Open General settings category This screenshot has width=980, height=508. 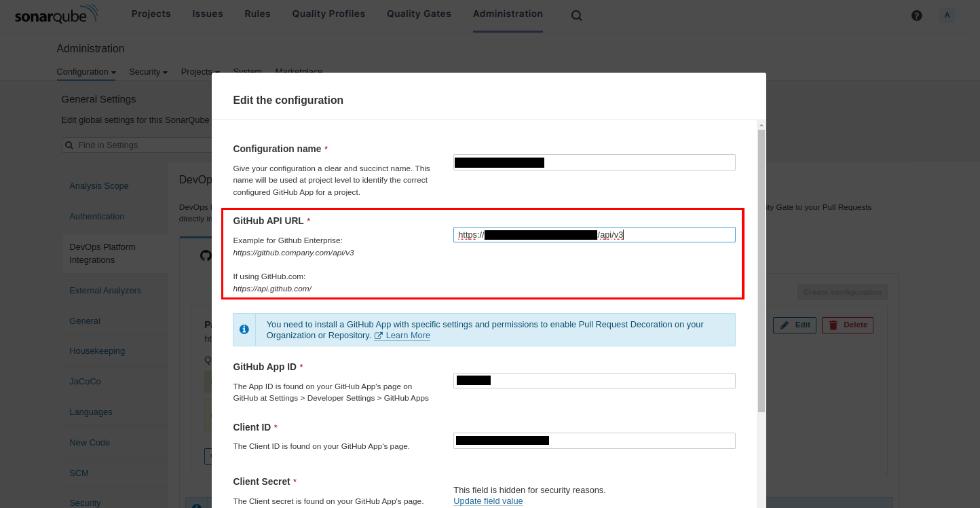pyautogui.click(x=85, y=321)
